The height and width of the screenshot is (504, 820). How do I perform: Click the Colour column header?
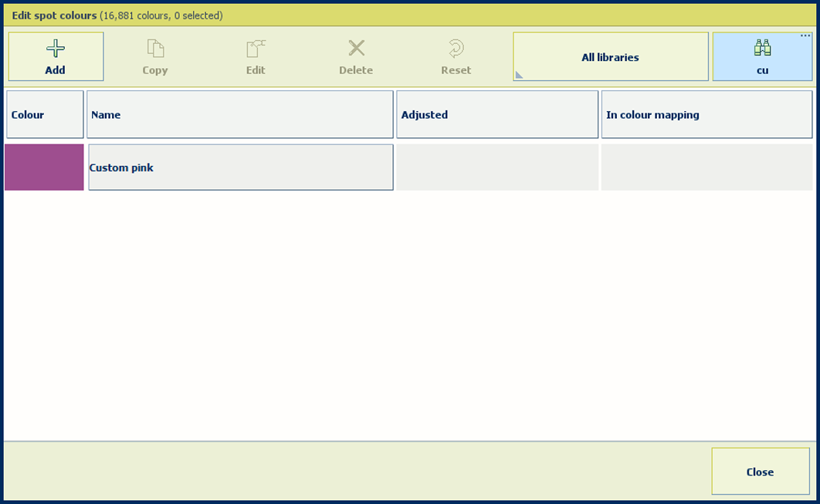click(45, 115)
